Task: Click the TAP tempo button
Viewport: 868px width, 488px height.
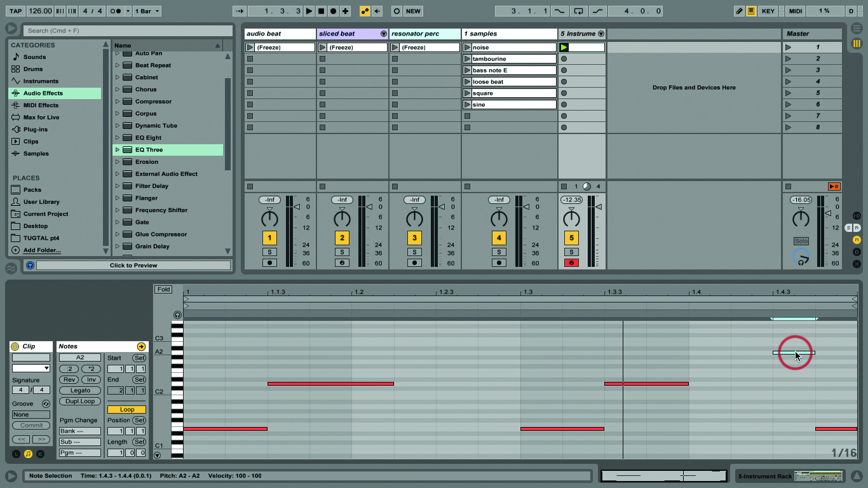Action: [15, 11]
